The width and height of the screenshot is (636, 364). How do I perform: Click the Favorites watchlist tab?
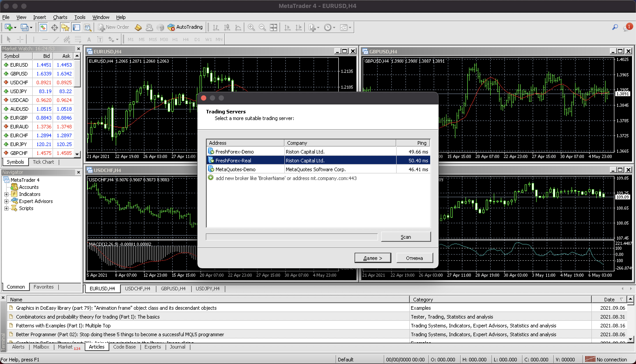click(x=44, y=287)
